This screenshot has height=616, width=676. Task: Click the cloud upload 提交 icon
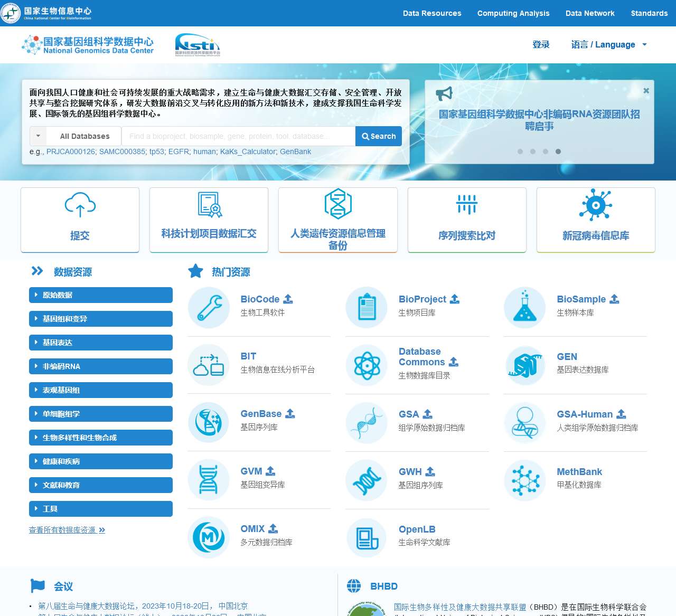80,205
